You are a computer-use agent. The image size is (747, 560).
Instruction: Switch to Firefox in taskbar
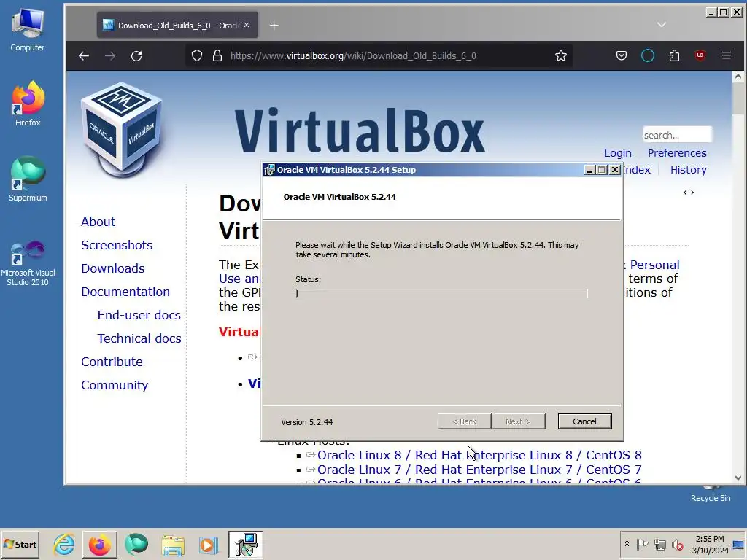point(99,544)
